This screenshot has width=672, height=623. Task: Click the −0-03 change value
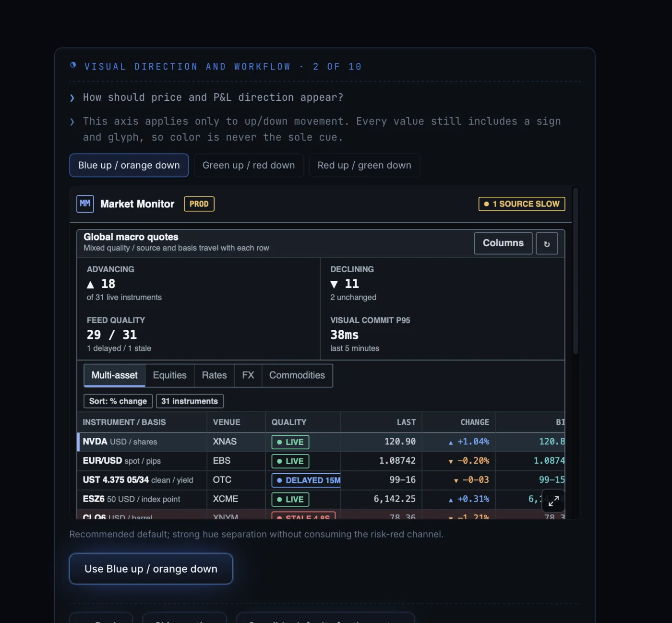pos(476,480)
